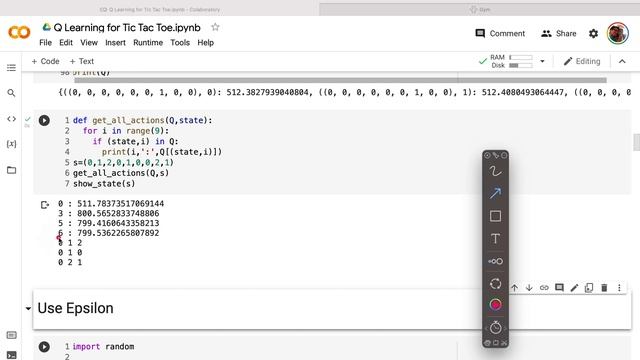Adjust the stroke thickness tool
Image resolution: width=640 pixels, height=360 pixels.
(495, 261)
